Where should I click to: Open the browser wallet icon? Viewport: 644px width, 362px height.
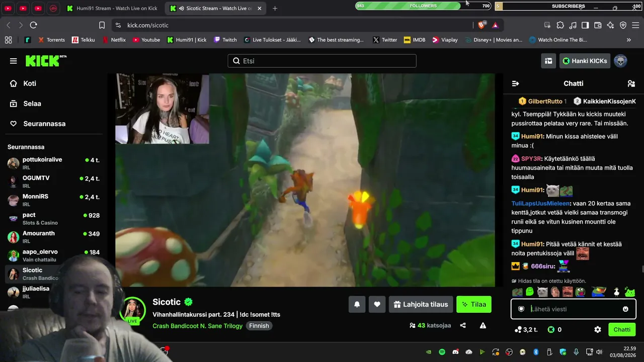click(598, 25)
